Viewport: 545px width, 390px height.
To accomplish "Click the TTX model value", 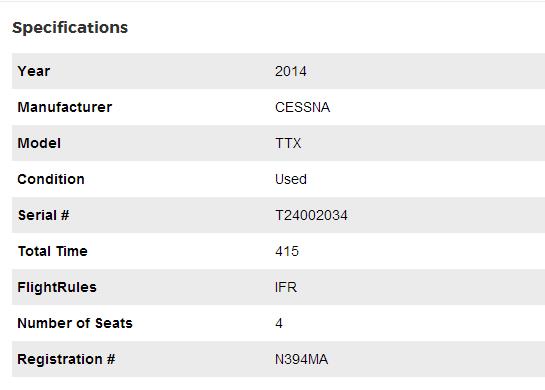I will pyautogui.click(x=288, y=144).
